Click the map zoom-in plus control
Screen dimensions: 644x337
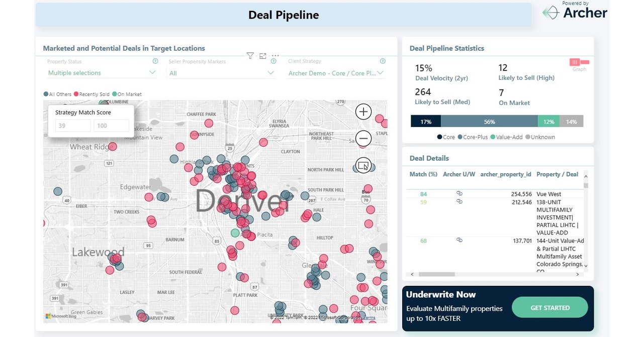tap(363, 111)
